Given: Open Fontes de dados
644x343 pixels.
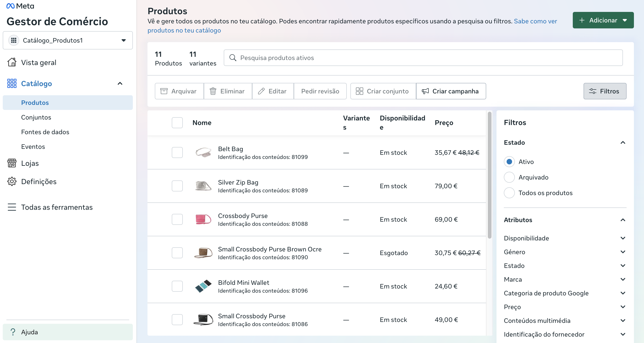Looking at the screenshot, I should [45, 132].
